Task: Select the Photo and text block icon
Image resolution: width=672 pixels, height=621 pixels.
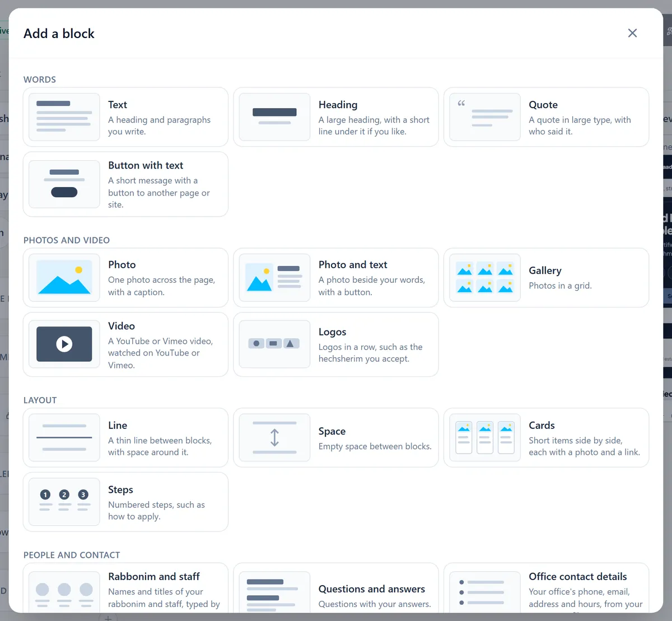Action: 274,278
